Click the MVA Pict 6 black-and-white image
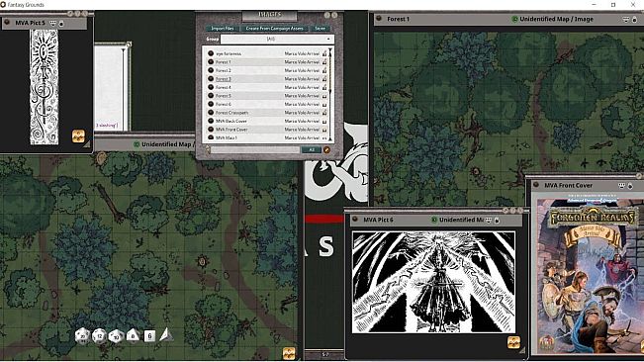Viewport: 644px width, 362px height. (433, 282)
